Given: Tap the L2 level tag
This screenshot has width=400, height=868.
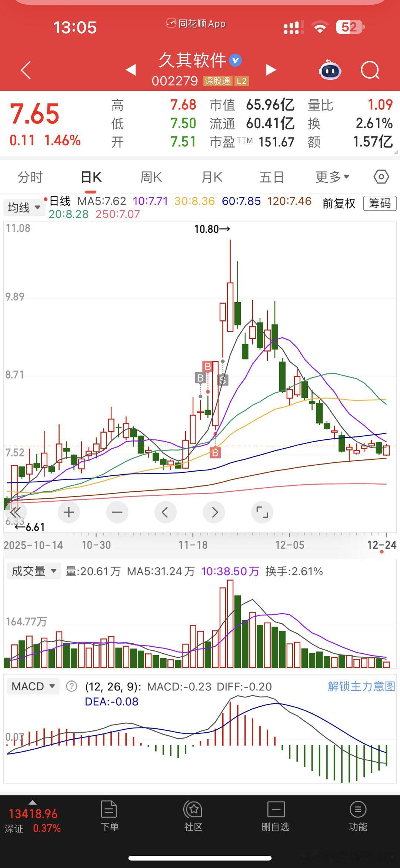Looking at the screenshot, I should 241,81.
